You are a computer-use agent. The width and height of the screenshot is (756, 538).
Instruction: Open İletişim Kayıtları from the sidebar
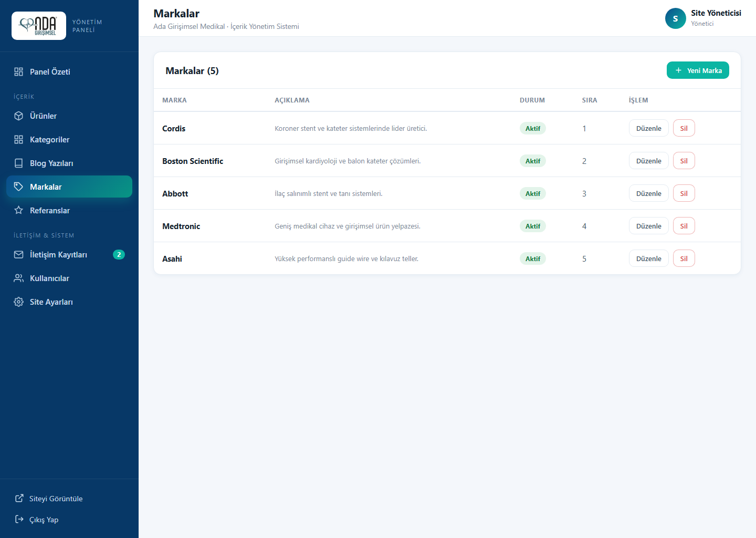click(x=69, y=255)
